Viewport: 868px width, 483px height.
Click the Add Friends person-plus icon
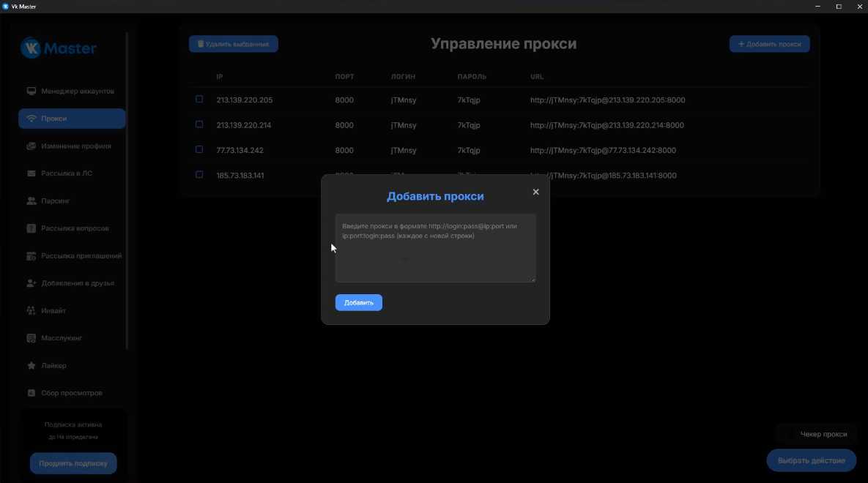[31, 283]
